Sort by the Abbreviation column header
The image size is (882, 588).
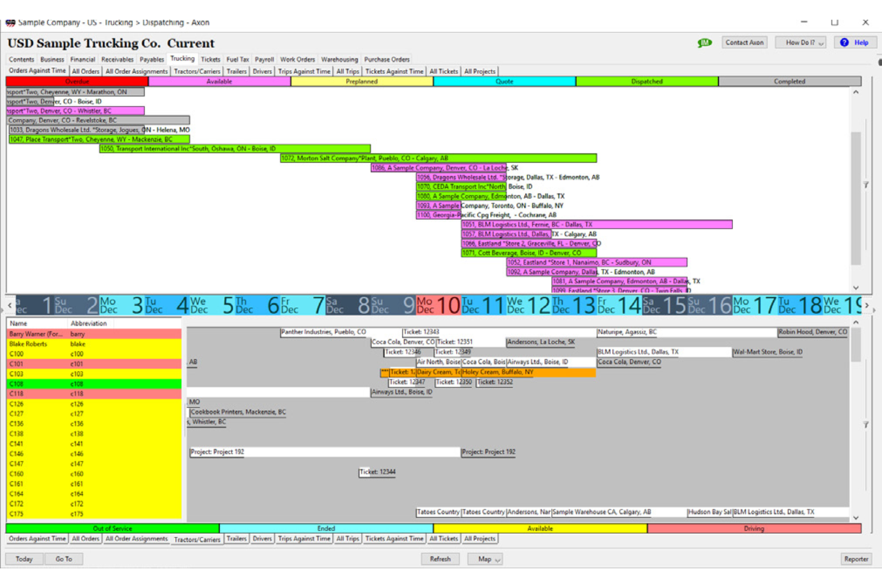pos(89,323)
